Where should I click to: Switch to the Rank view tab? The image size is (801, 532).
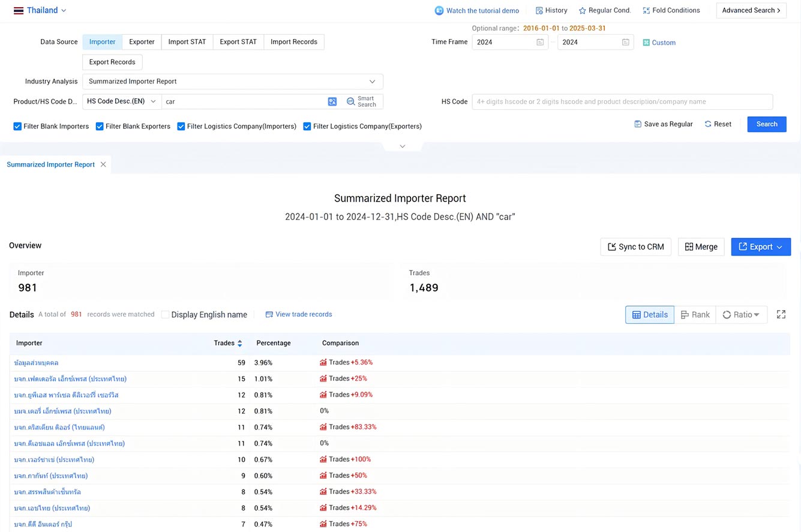[x=695, y=314]
